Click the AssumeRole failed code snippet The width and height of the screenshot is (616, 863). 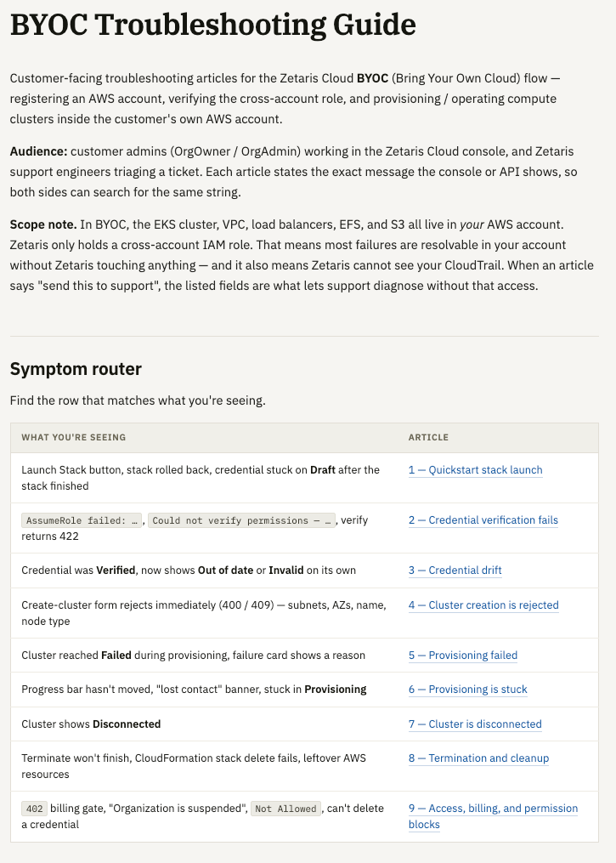click(82, 520)
